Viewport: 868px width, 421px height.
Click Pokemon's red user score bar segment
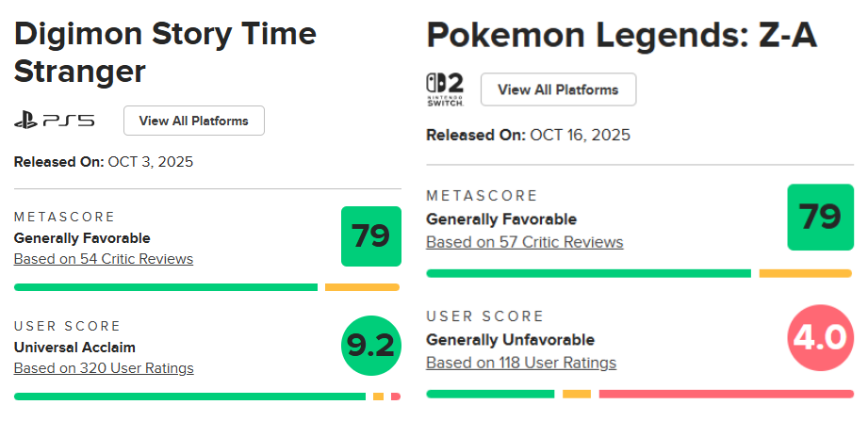[x=725, y=394]
